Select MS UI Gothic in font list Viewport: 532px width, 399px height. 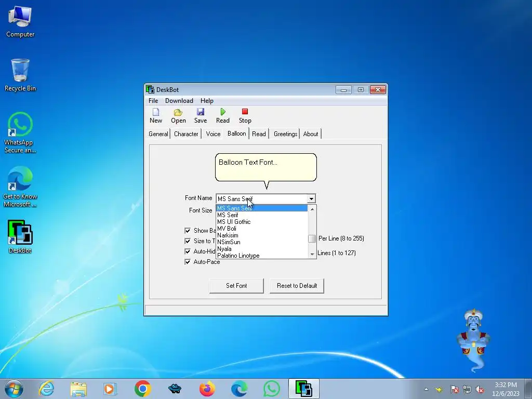(x=262, y=221)
